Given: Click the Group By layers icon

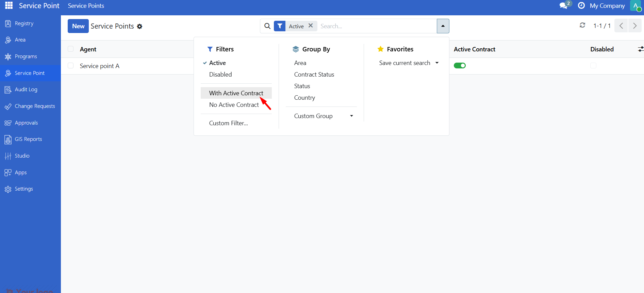Looking at the screenshot, I should click(x=296, y=49).
